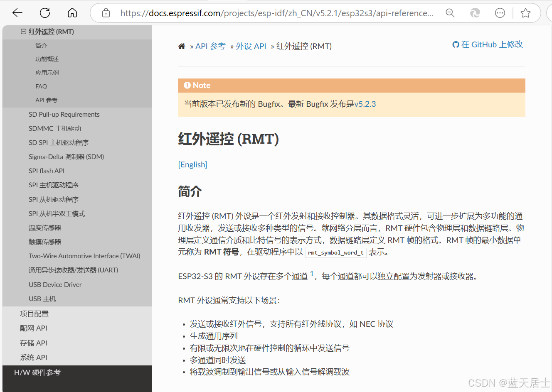
Task: Click the zoom magnifier icon in address bar
Action: point(450,13)
